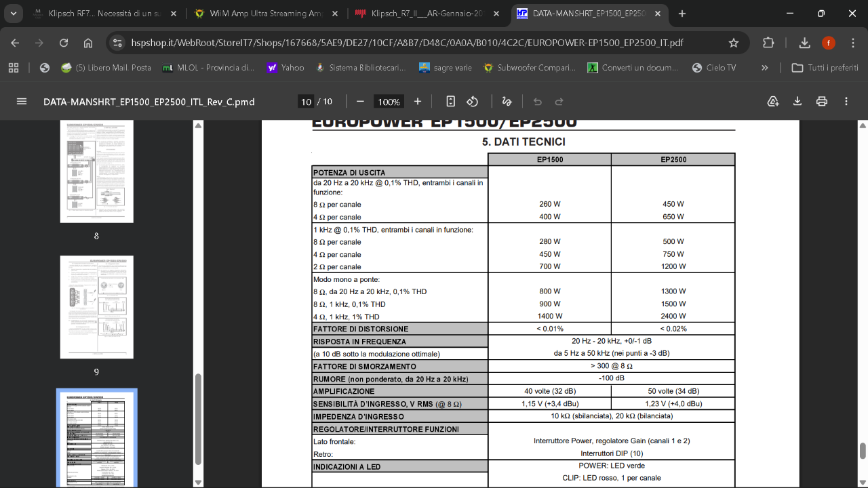Viewport: 868px width, 488px height.
Task: Rotate the PDF counterclockwise
Action: [473, 102]
